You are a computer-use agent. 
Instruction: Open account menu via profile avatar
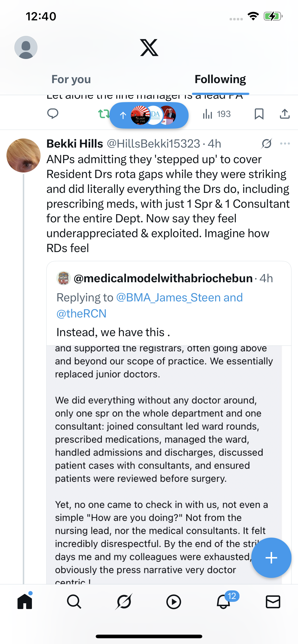[26, 47]
